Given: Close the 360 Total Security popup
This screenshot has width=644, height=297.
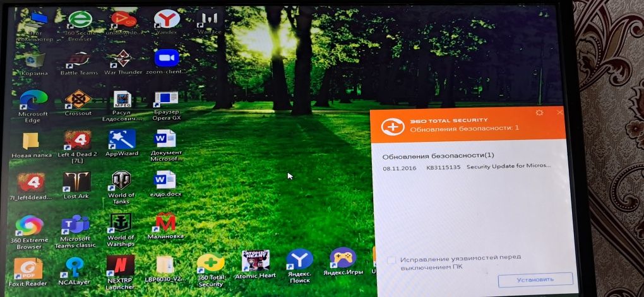Looking at the screenshot, I should point(559,112).
